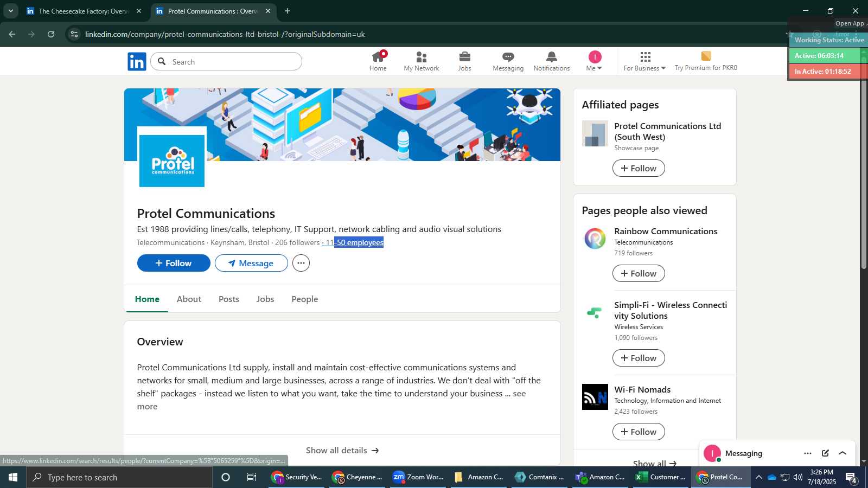This screenshot has width=868, height=488.
Task: Go back in browser history
Action: click(x=12, y=34)
